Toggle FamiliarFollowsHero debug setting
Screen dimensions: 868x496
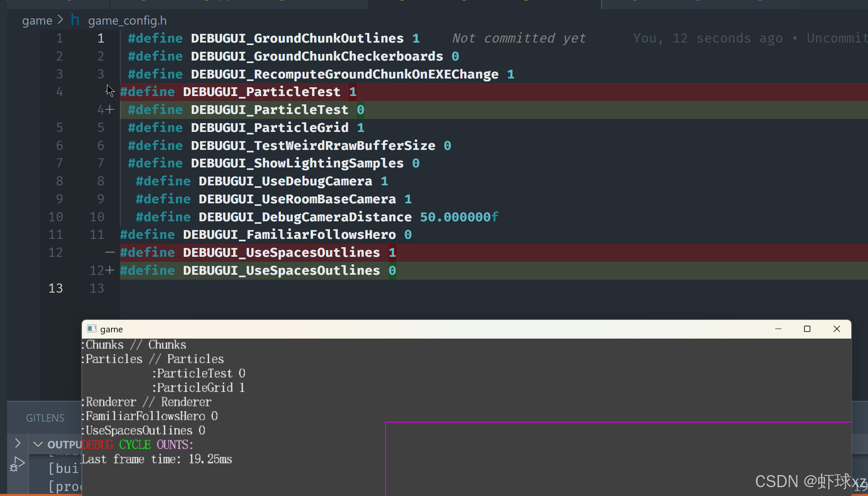pyautogui.click(x=149, y=416)
